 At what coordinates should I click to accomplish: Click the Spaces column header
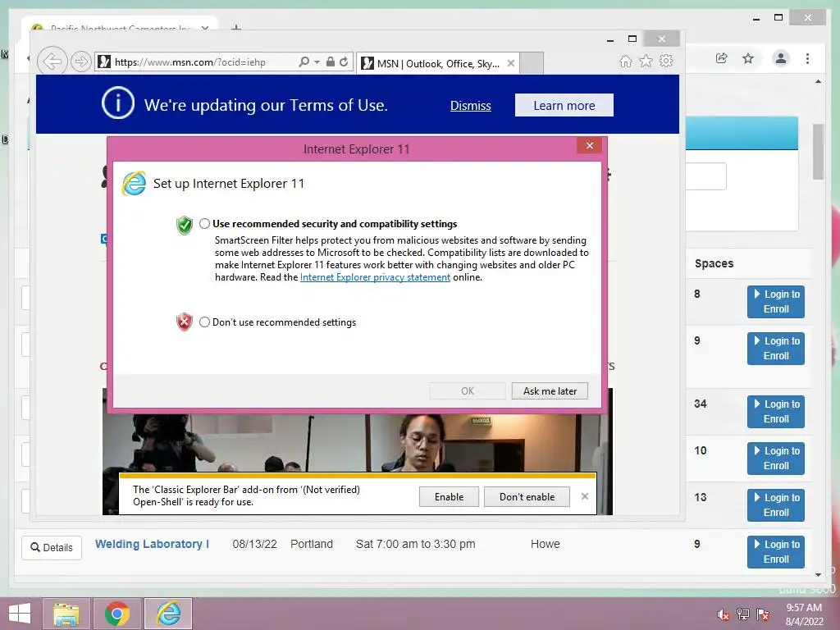click(714, 263)
